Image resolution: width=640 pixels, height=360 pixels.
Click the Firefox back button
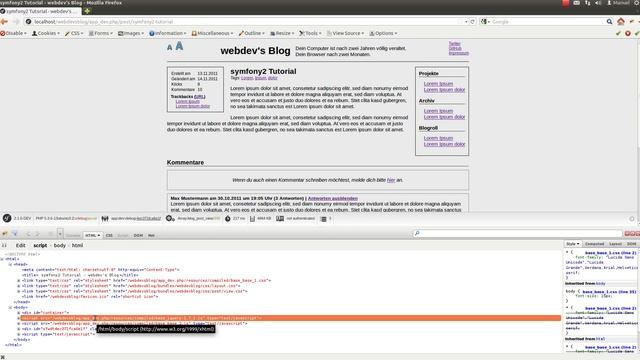tap(4, 22)
